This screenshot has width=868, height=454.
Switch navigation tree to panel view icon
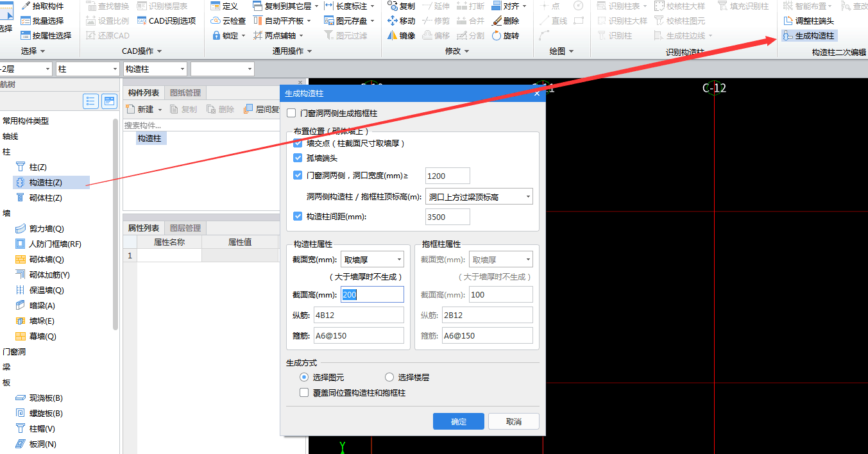(110, 101)
